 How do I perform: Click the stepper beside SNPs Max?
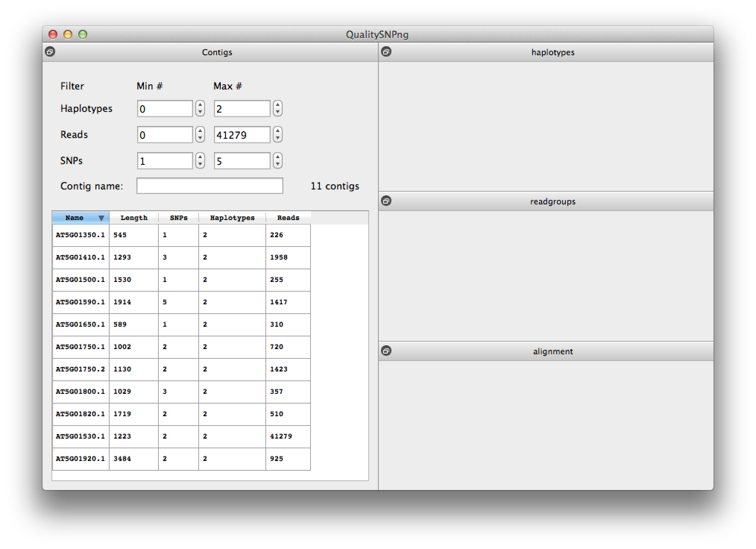277,161
